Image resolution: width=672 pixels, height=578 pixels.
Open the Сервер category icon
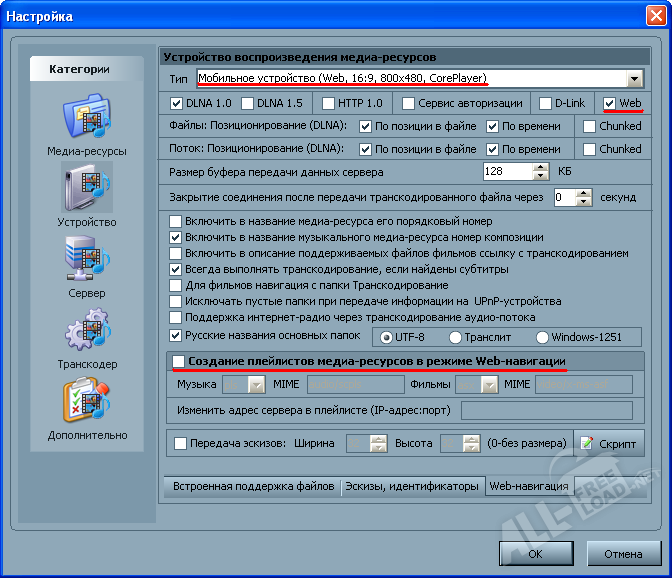point(86,260)
